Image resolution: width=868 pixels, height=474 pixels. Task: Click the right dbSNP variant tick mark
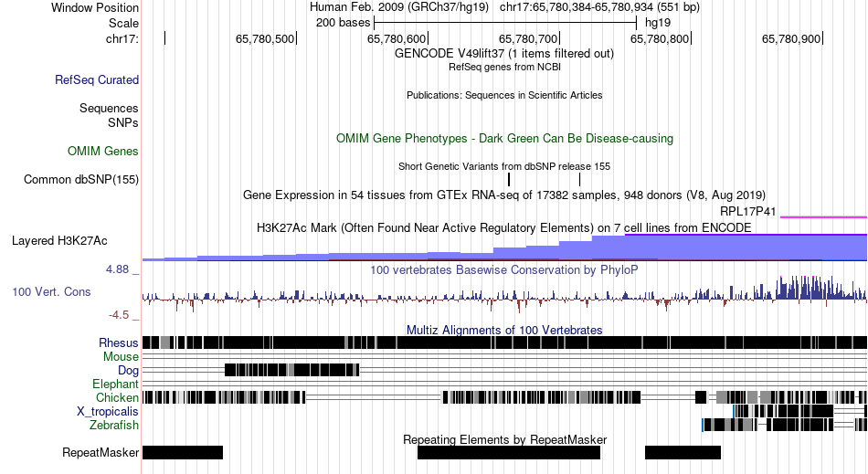pyautogui.click(x=579, y=179)
